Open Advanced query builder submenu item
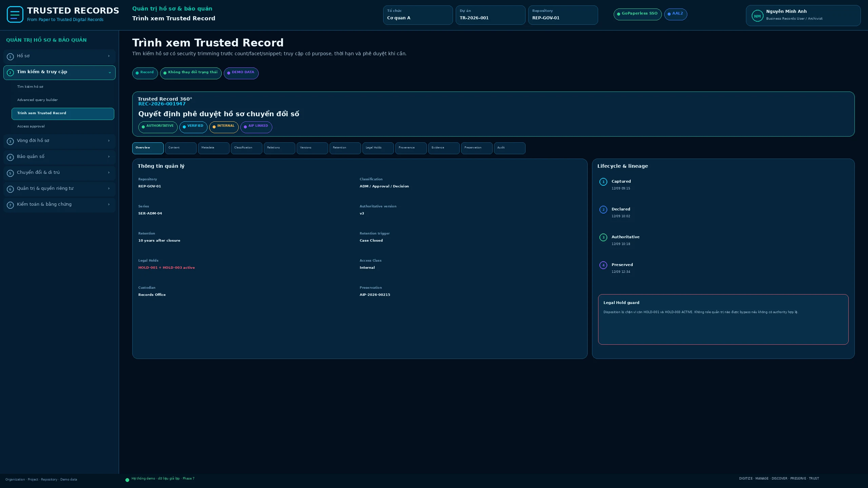 pos(63,100)
